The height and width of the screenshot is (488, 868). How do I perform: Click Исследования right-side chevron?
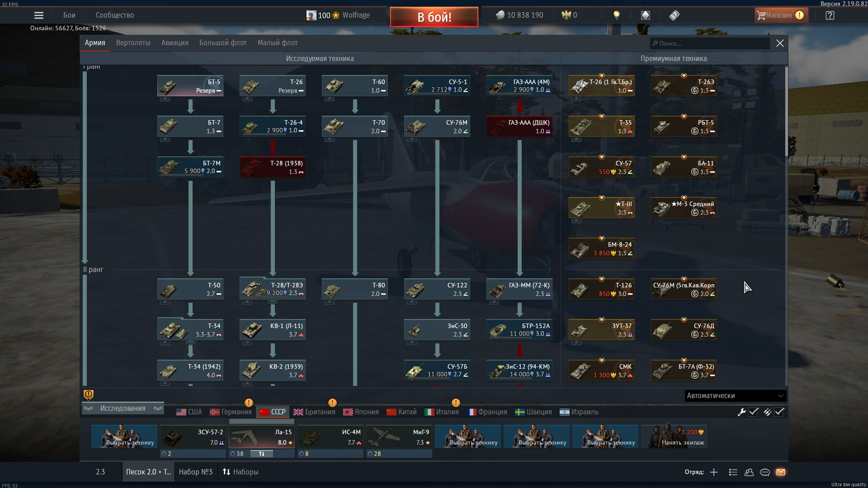point(158,408)
